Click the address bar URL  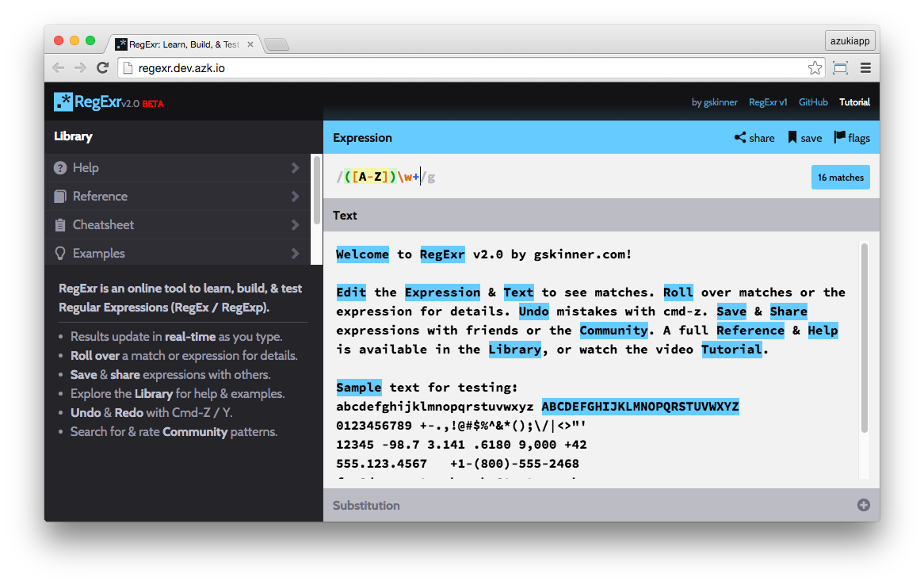pos(181,68)
